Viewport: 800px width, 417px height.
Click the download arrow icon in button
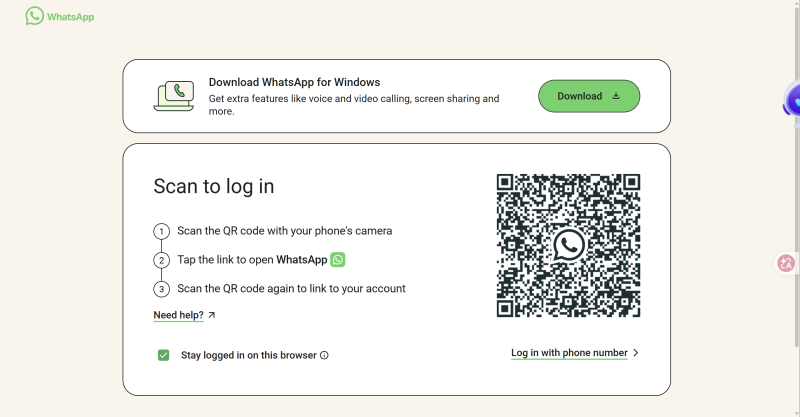(x=616, y=96)
